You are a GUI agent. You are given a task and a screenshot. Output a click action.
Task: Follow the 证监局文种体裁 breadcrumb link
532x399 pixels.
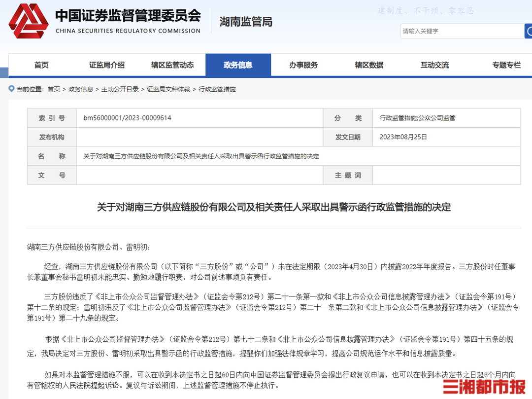(168, 89)
